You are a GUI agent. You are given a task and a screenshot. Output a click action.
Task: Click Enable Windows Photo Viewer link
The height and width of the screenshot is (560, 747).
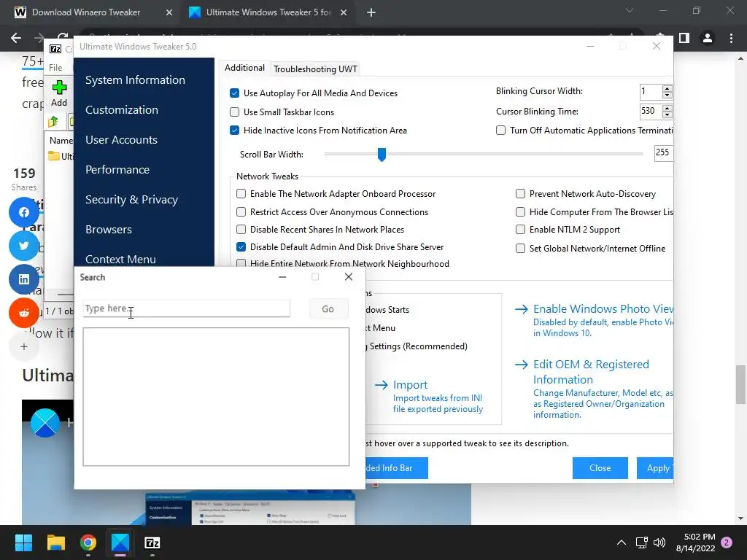coord(603,309)
